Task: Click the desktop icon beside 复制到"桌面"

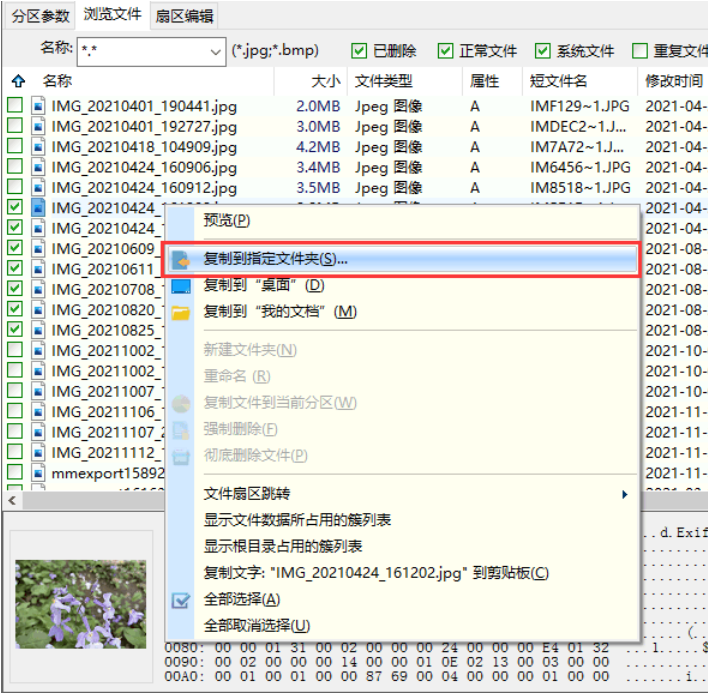Action: coord(181,286)
